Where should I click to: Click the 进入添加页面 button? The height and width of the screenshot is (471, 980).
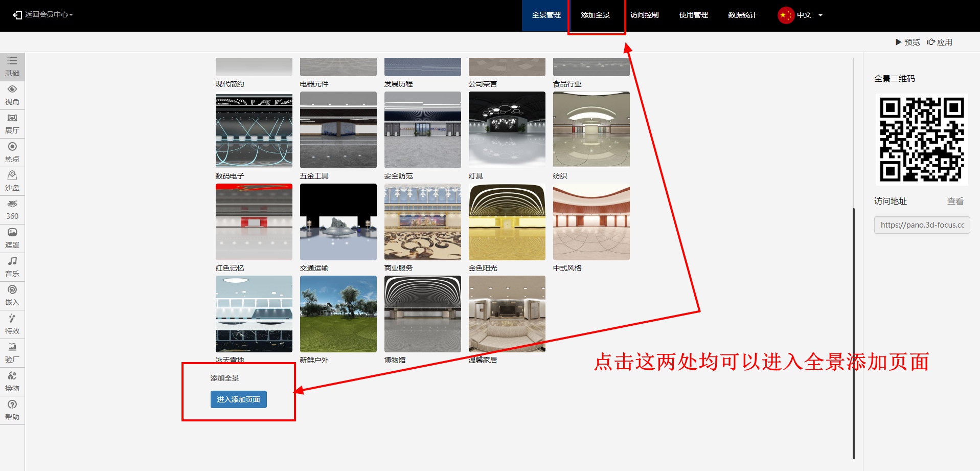point(238,399)
